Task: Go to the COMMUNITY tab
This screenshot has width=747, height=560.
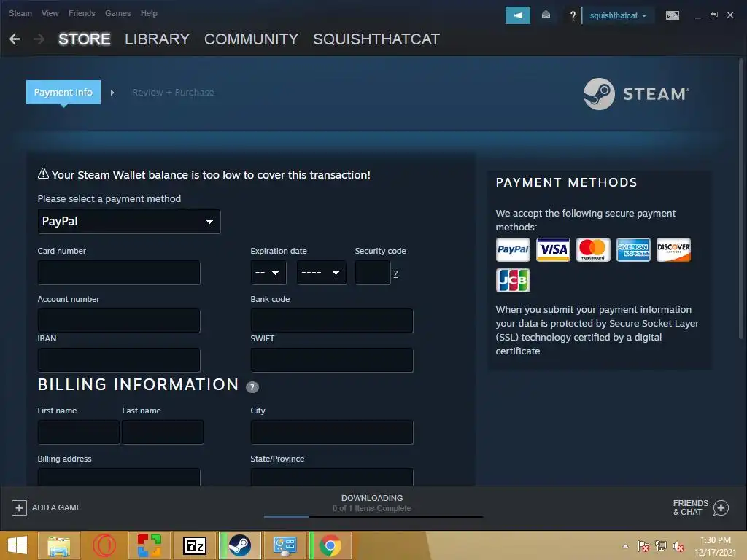Action: (x=251, y=39)
